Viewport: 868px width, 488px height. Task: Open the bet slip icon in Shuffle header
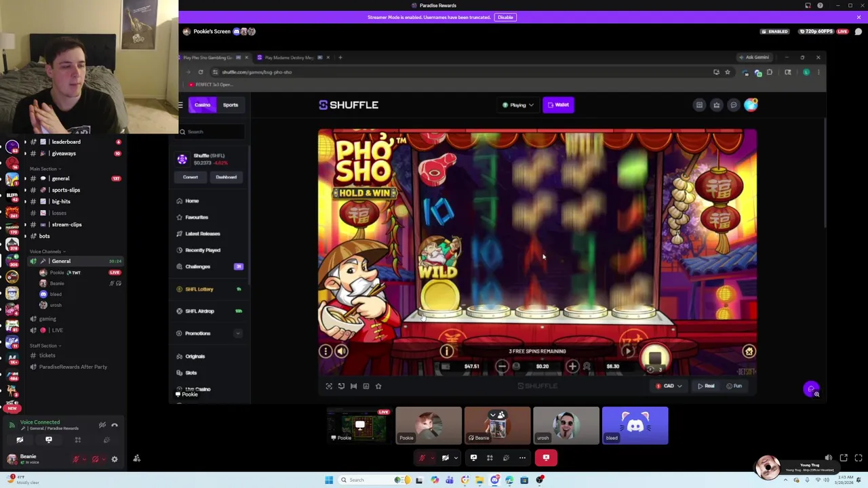click(699, 105)
